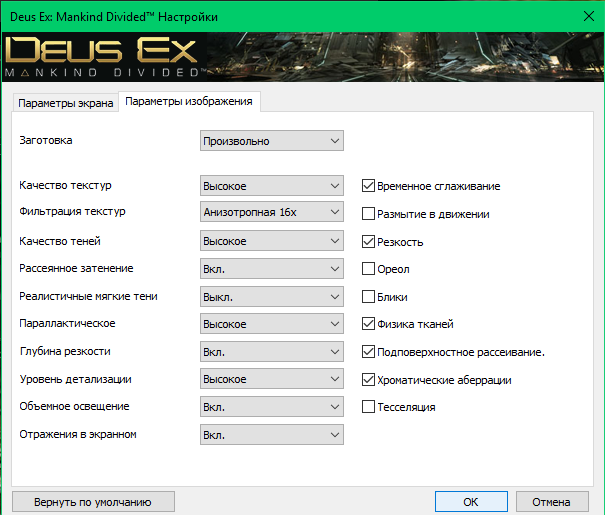The height and width of the screenshot is (515, 605).
Task: Close the Настройки window
Action: pyautogui.click(x=589, y=16)
